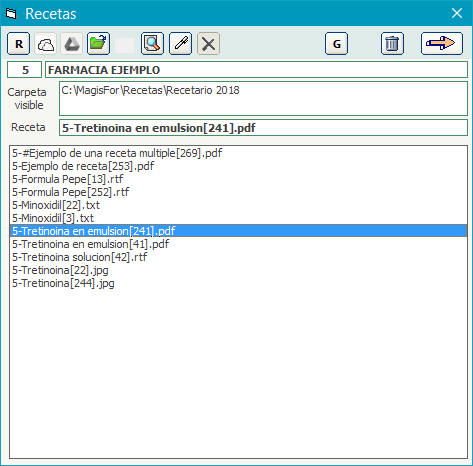Image resolution: width=473 pixels, height=466 pixels.
Task: Click the G toolbar button
Action: coord(336,44)
